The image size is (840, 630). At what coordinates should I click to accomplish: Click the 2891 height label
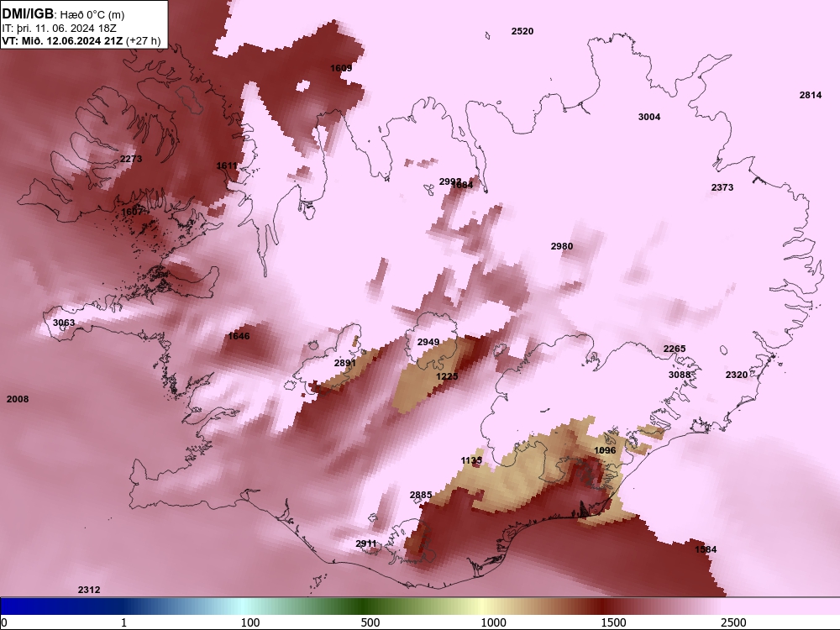click(x=345, y=363)
